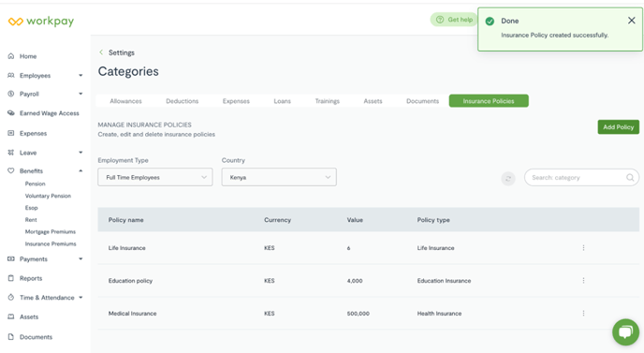Click the Add Policy button
The image size is (644, 353).
(x=618, y=127)
